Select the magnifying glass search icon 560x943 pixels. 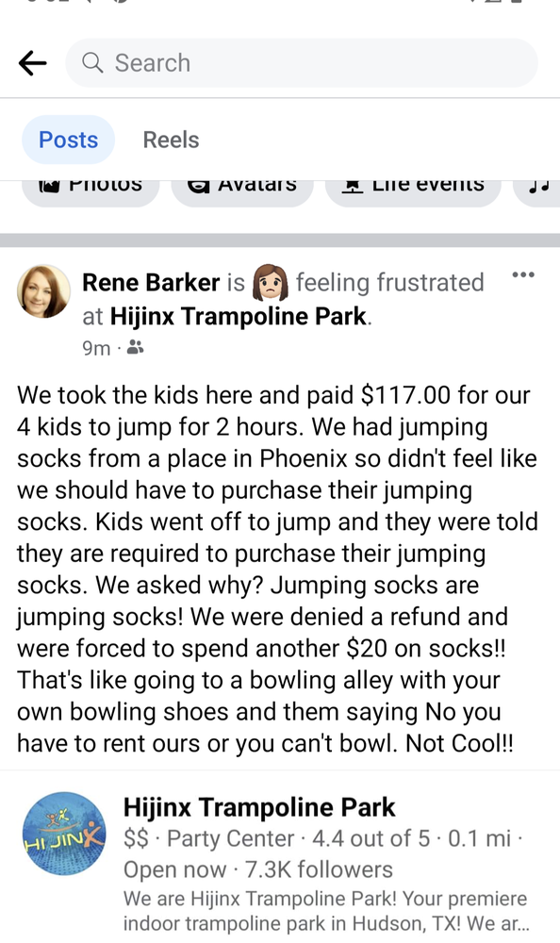coord(91,63)
